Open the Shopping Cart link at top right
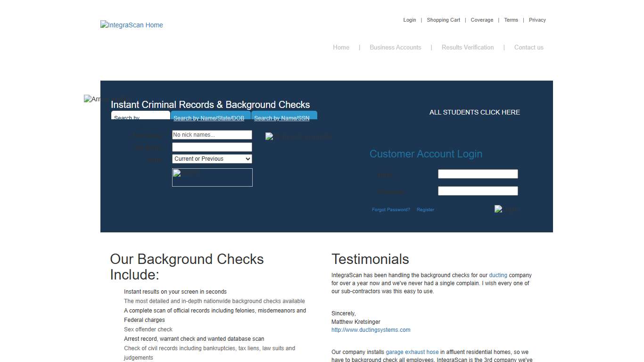The height and width of the screenshot is (362, 644). click(x=443, y=20)
